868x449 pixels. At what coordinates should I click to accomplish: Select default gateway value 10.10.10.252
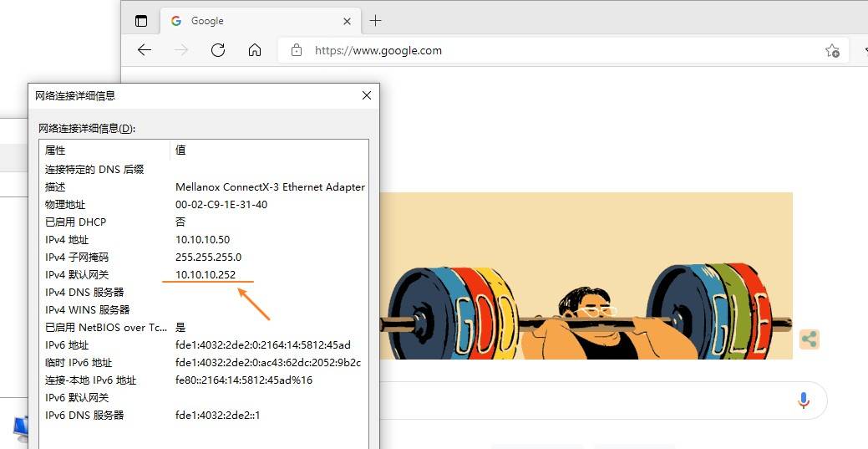(206, 274)
